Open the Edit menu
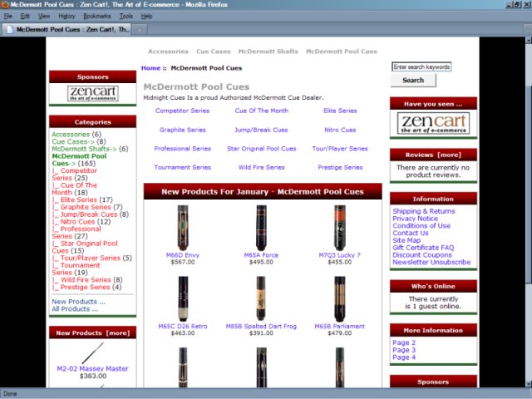The image size is (532, 399). (25, 16)
